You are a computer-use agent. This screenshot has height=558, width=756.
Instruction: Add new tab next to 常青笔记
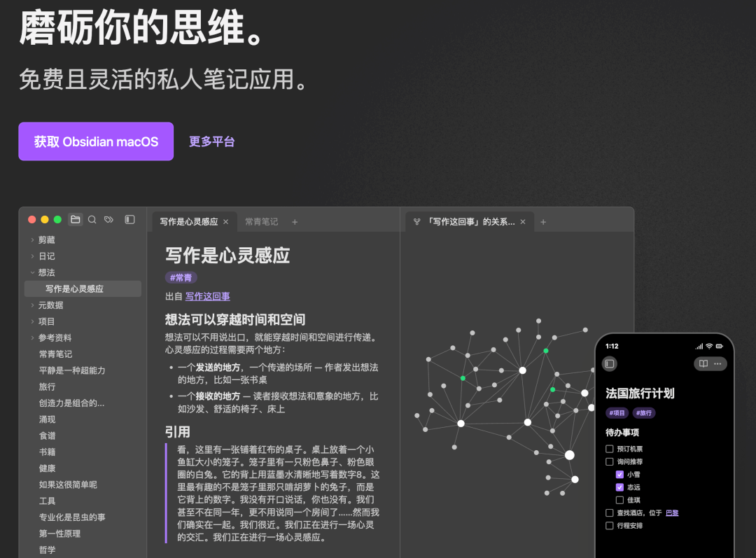(295, 222)
